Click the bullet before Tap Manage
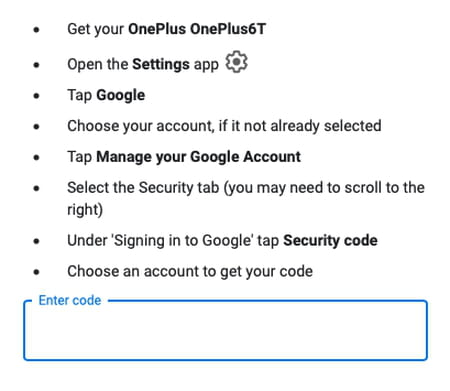450x391 pixels. coord(36,157)
